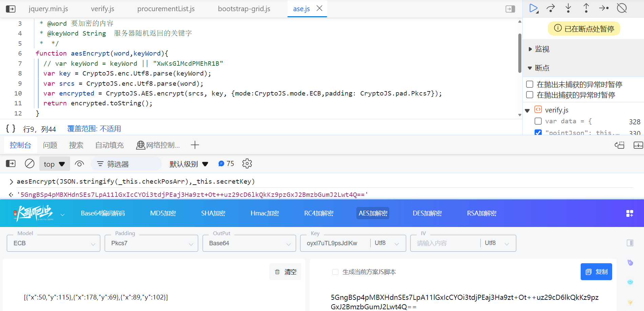Check the 'var data = {' breakpoint

(x=538, y=121)
